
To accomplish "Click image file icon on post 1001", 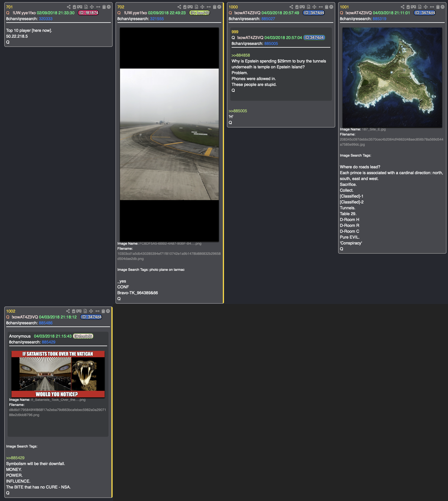I will tap(420, 7).
